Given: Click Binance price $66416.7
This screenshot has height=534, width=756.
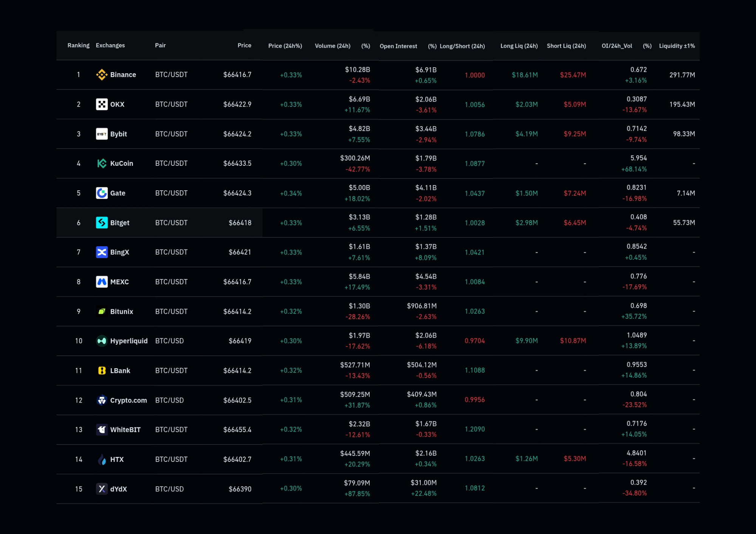Looking at the screenshot, I should point(237,75).
